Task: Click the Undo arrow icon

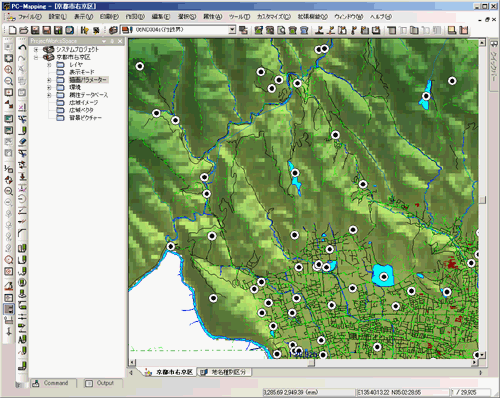Action: click(x=22, y=48)
